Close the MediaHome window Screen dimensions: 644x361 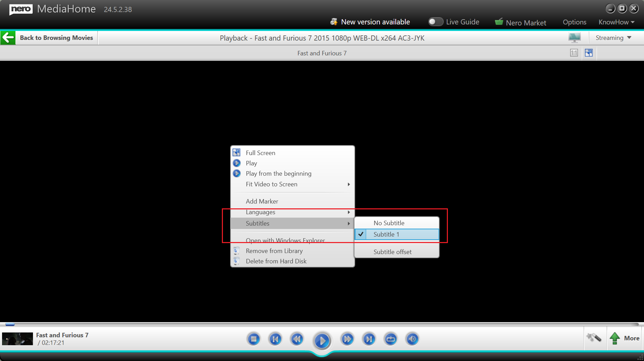pos(634,9)
